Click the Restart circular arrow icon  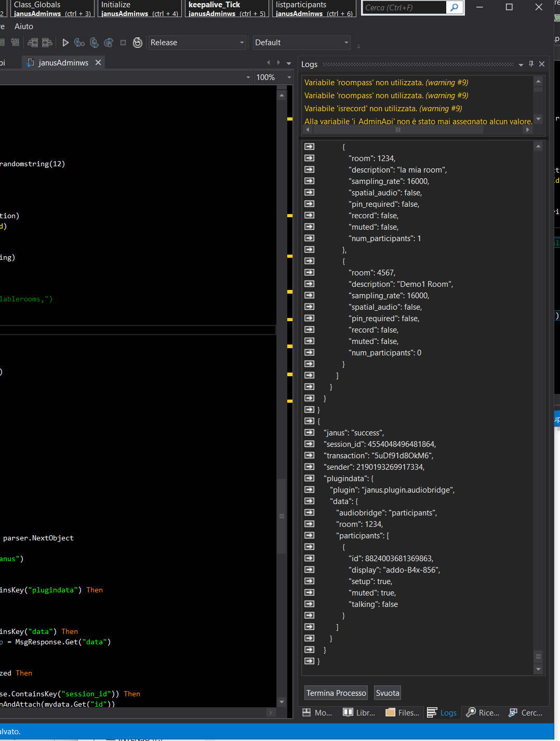[x=138, y=43]
